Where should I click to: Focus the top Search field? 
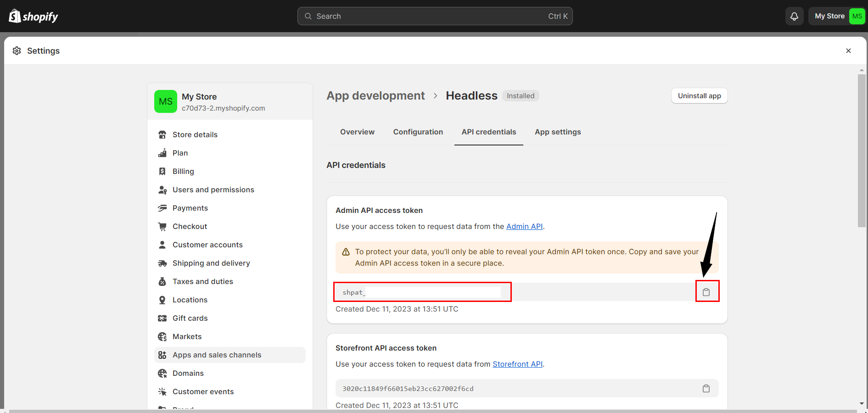tap(435, 16)
